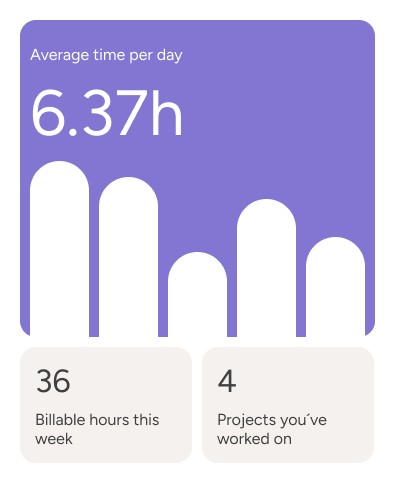Select the fourth bar of the chart
Viewport: 395px width, 483px height.
tap(266, 268)
